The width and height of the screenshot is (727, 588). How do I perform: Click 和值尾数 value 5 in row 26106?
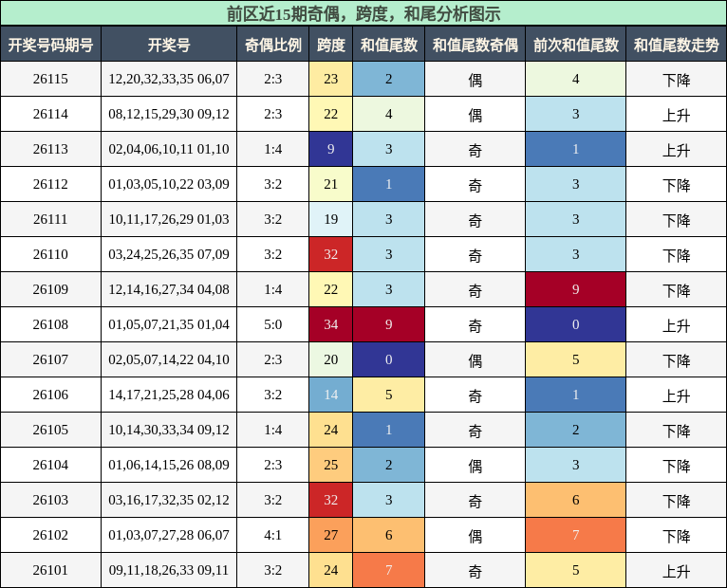coord(388,395)
